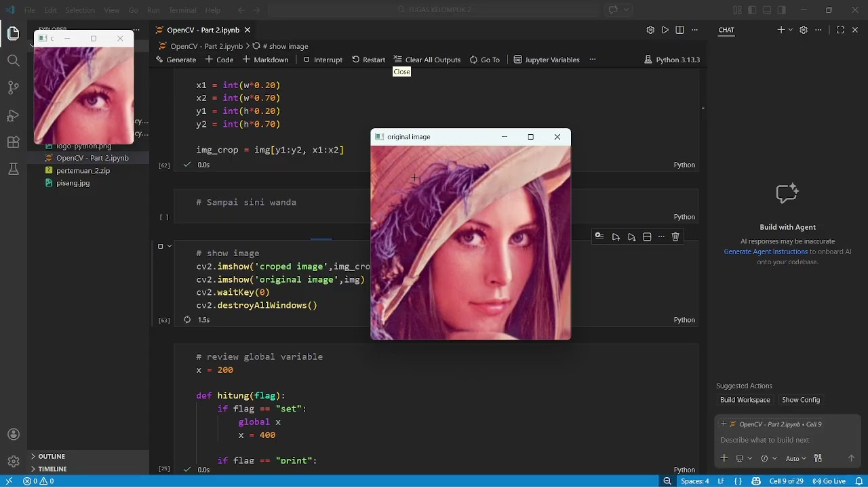Image resolution: width=868 pixels, height=488 pixels.
Task: Execute above cells from the cell toolbar
Action: [x=616, y=237]
